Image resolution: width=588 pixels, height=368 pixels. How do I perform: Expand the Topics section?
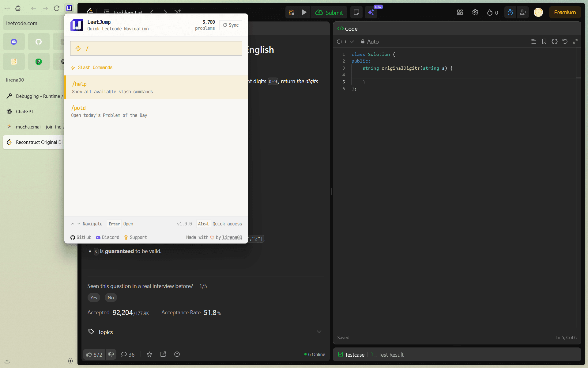click(x=319, y=332)
